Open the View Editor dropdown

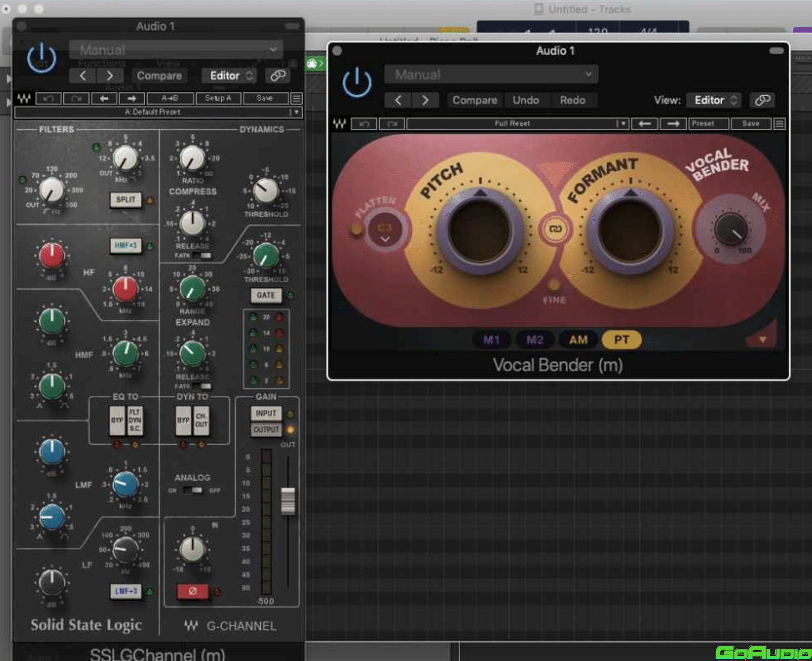pos(713,100)
